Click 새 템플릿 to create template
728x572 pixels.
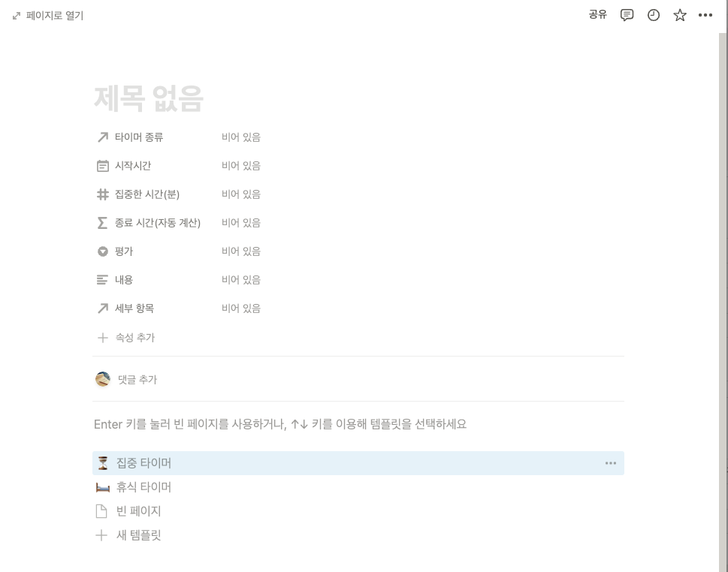click(x=358, y=535)
